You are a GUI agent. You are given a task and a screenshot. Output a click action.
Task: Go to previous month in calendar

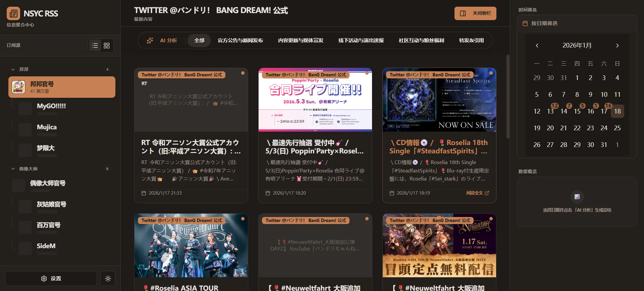[537, 46]
